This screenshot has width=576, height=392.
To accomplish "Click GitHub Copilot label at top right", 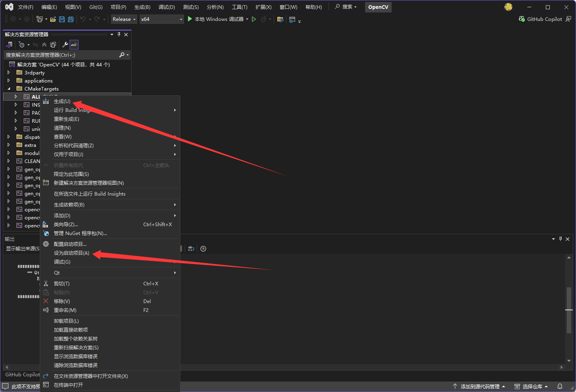I will click(x=545, y=19).
